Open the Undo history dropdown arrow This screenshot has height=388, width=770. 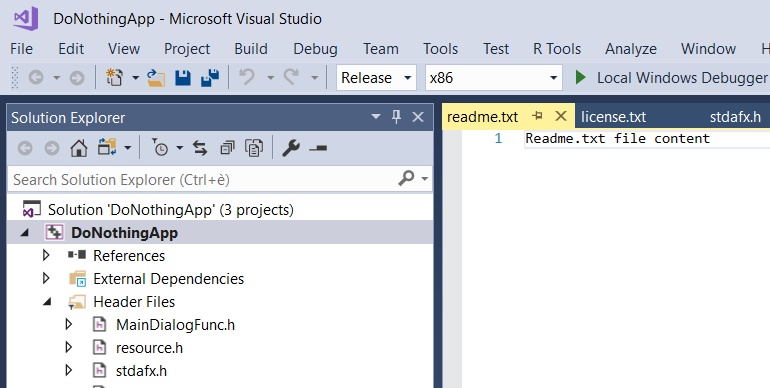pos(270,78)
